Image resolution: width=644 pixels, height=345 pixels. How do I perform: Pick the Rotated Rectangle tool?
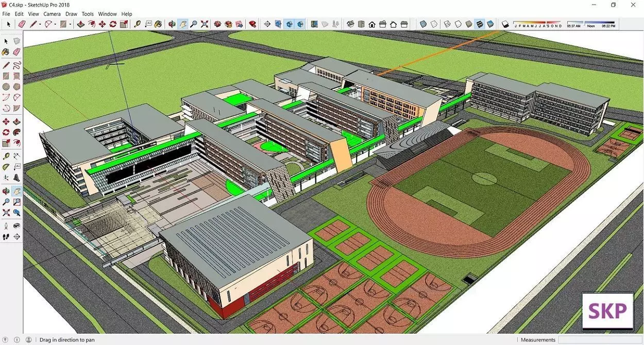click(16, 76)
